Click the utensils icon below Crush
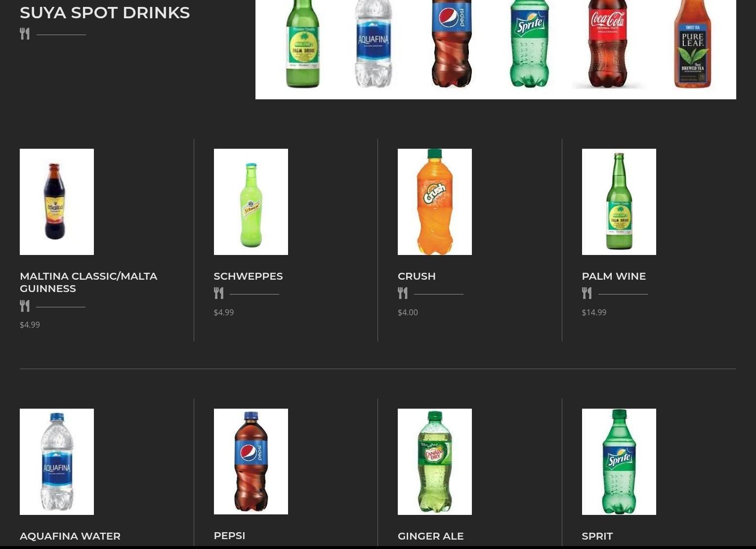 point(403,293)
